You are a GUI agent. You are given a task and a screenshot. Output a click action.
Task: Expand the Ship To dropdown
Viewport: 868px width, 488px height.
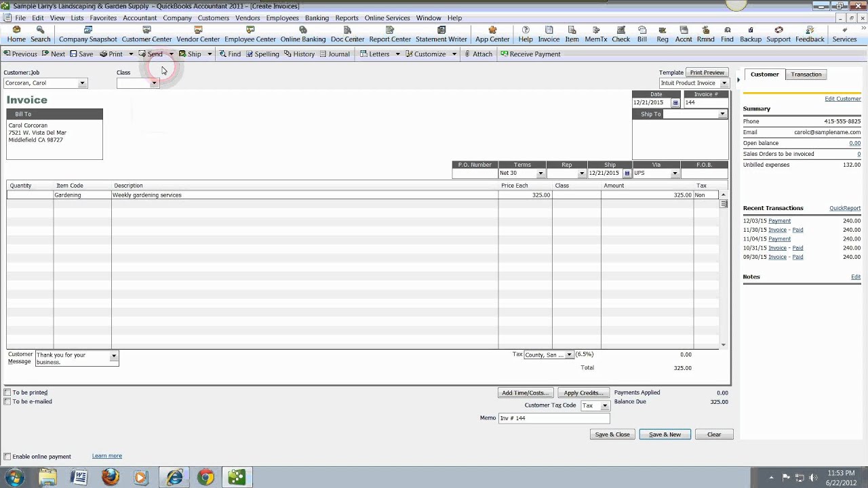click(722, 114)
